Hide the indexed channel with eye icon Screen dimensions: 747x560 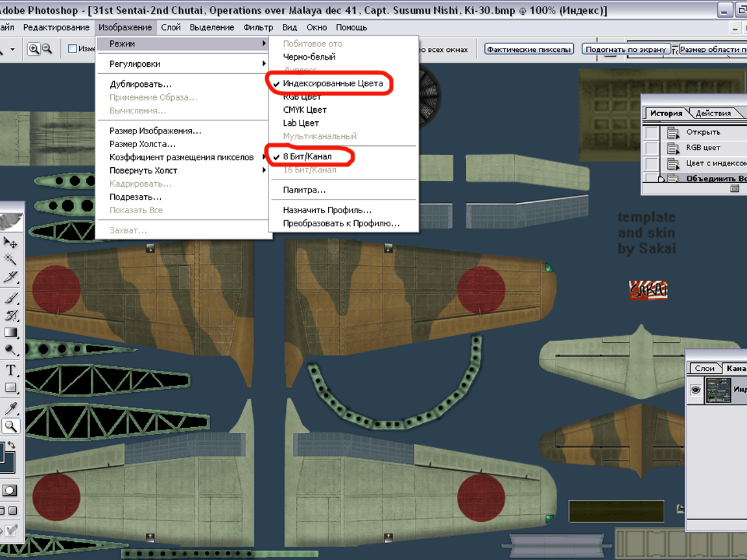[696, 390]
